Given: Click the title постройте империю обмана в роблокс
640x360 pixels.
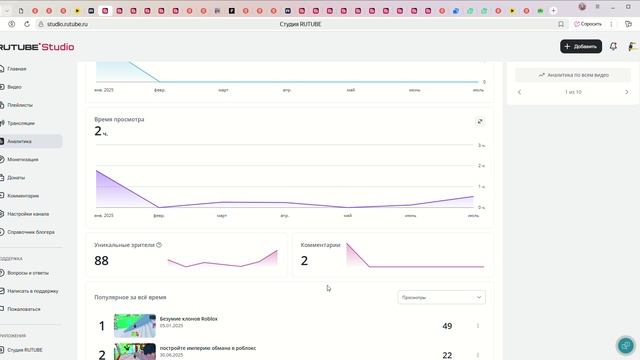Looking at the screenshot, I should (x=208, y=348).
